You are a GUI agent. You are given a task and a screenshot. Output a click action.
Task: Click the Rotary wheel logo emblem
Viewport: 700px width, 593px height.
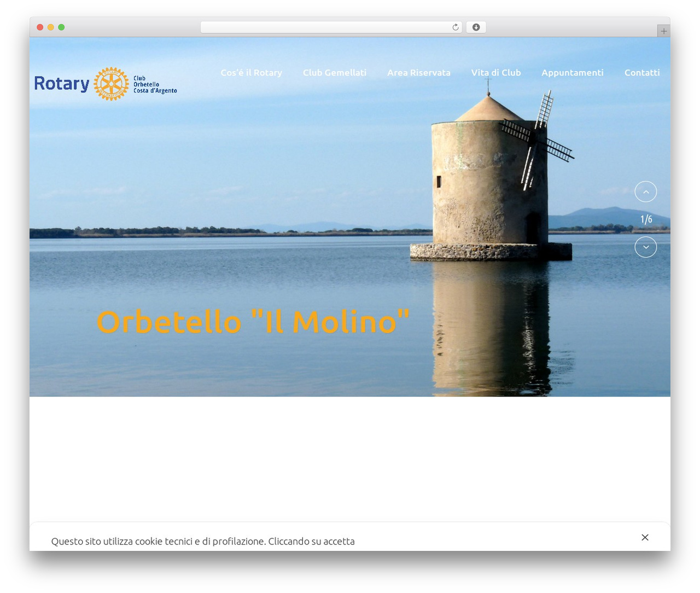(x=111, y=84)
